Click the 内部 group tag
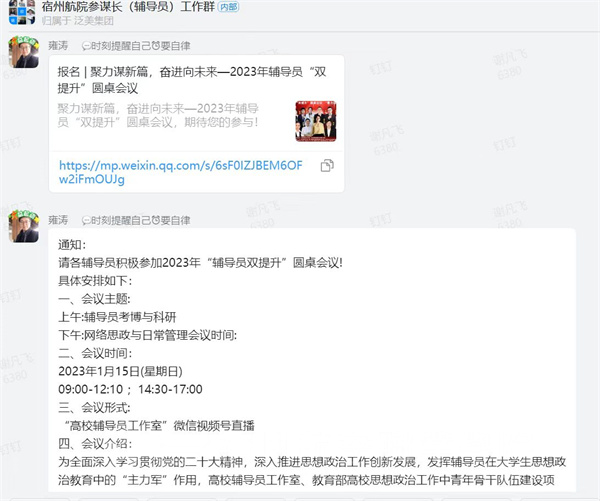The width and height of the screenshot is (600, 501). click(x=228, y=7)
